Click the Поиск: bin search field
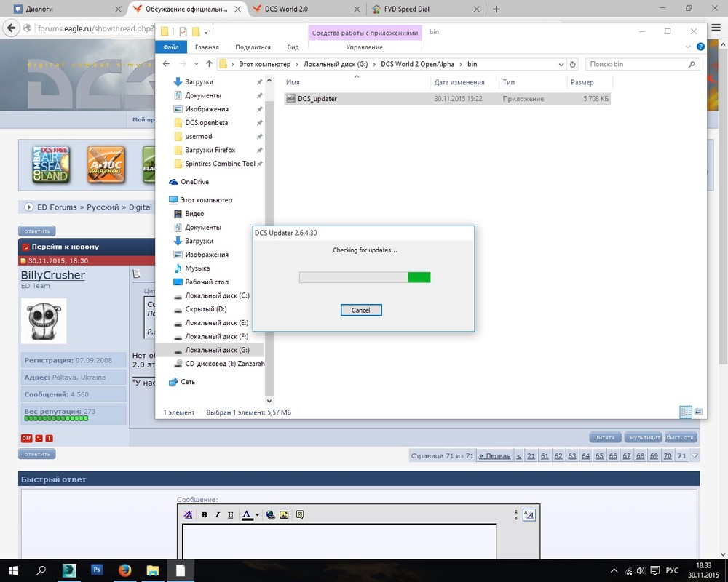Viewport: 728px width, 582px height. pos(643,64)
